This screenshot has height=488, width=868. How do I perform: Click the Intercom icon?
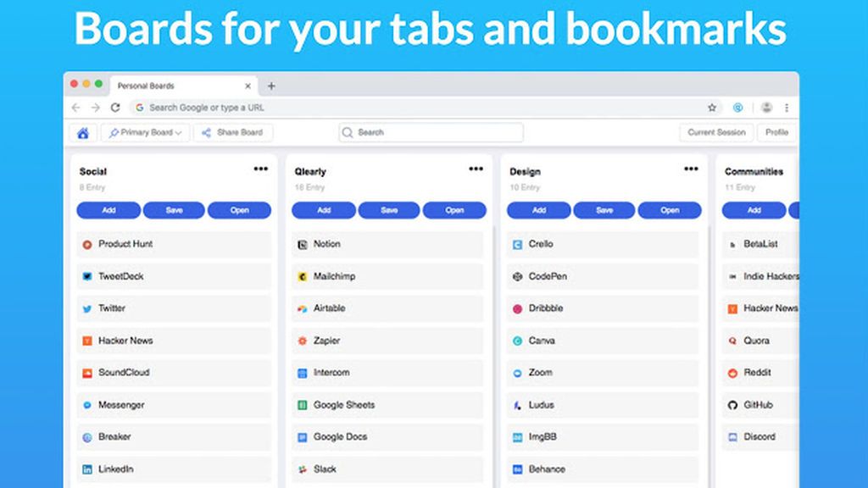(303, 373)
